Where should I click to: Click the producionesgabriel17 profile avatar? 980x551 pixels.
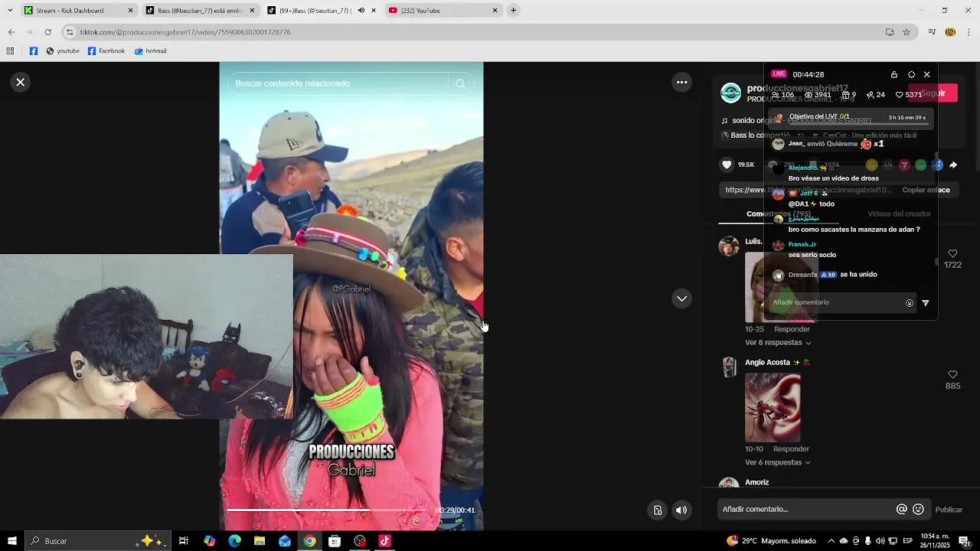731,93
